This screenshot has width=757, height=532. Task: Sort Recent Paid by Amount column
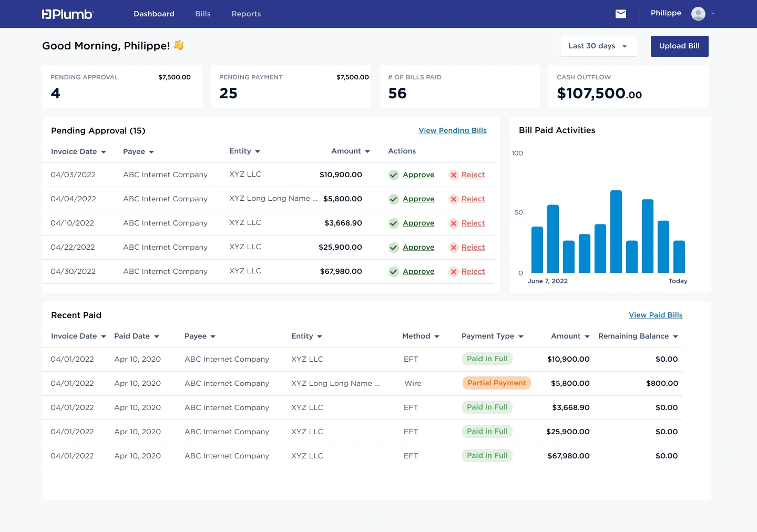[x=570, y=336]
